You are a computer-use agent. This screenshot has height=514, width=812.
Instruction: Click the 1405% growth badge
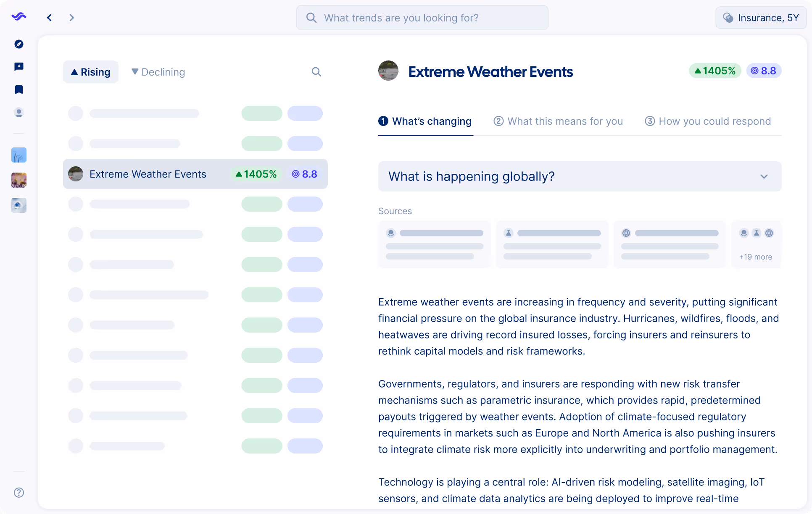(x=714, y=71)
